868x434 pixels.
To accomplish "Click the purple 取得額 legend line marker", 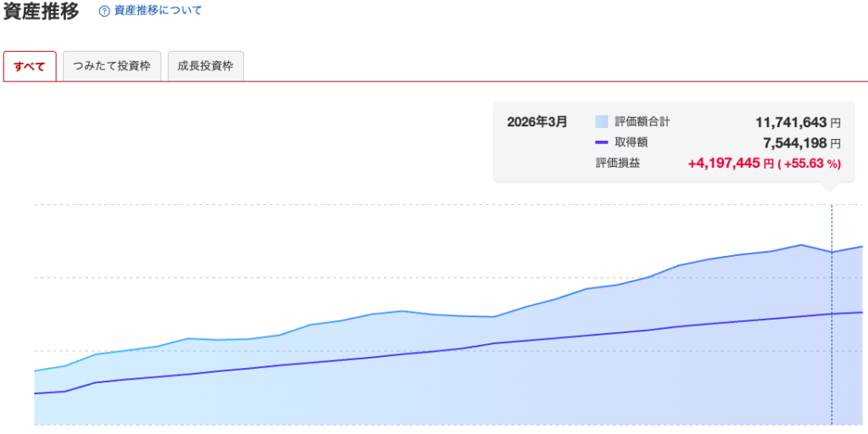I will 602,142.
